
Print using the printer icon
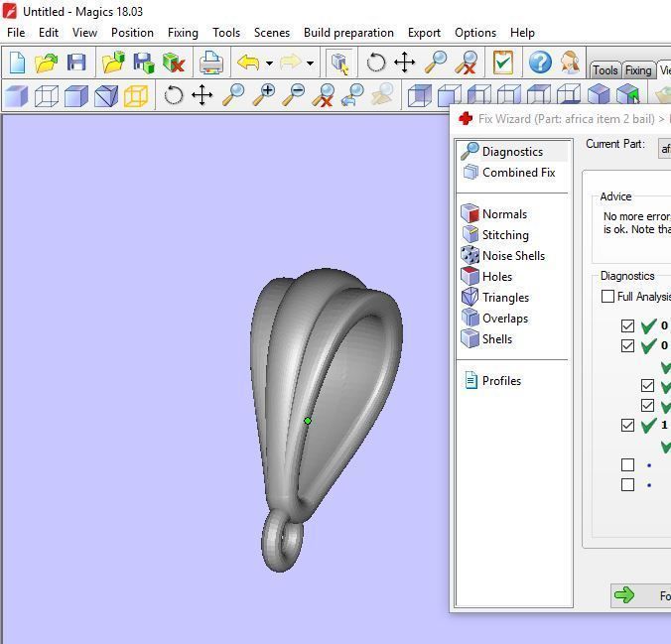(211, 63)
